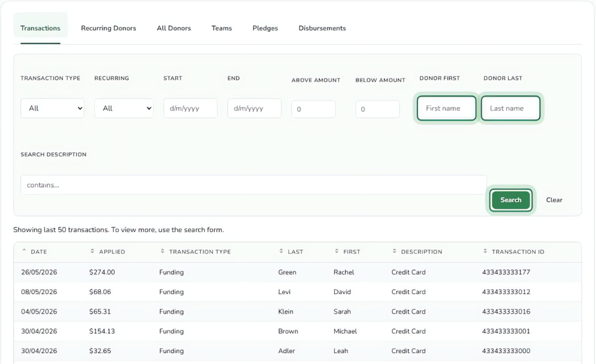Click the Above Amount input
Screen dimensions: 596x364
[x=314, y=109]
